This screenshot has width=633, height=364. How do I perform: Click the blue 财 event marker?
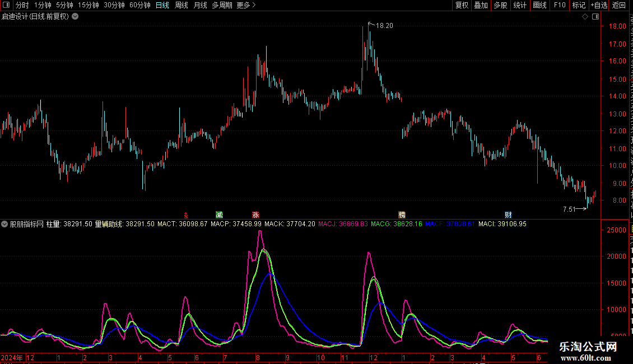(x=508, y=214)
